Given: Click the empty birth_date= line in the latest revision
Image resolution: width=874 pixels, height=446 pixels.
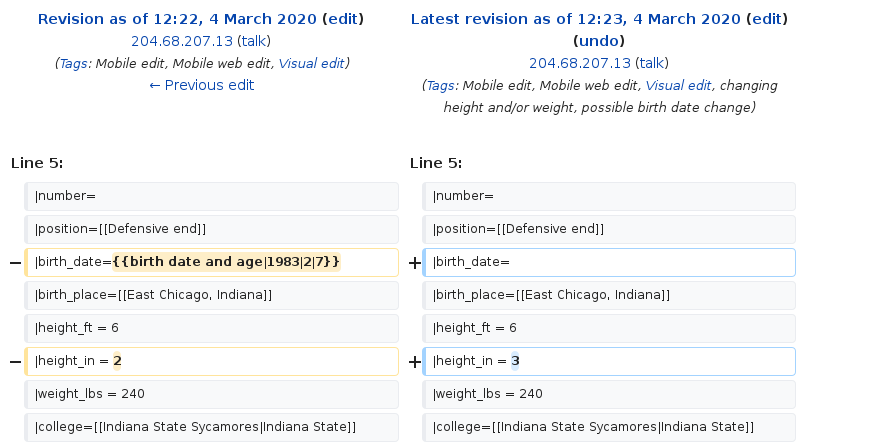Looking at the screenshot, I should pyautogui.click(x=609, y=263).
